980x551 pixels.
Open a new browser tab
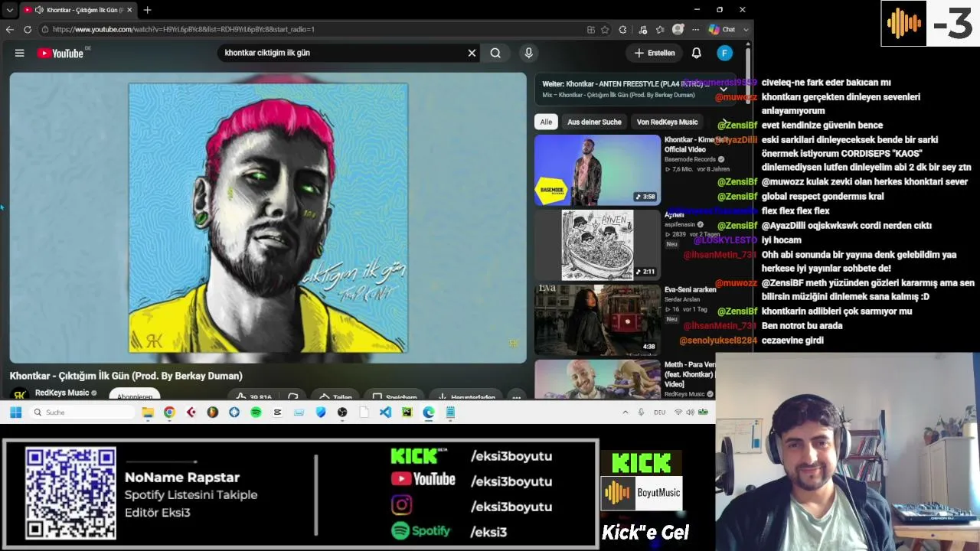click(147, 10)
